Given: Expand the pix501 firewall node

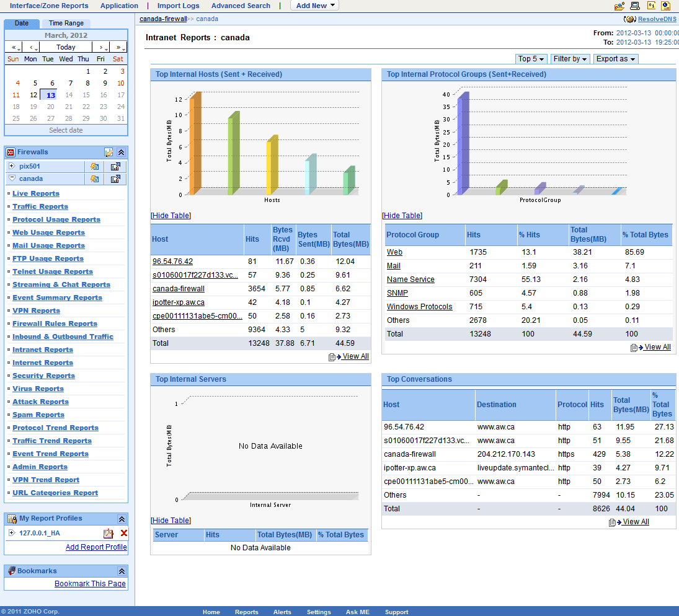Looking at the screenshot, I should pyautogui.click(x=12, y=166).
